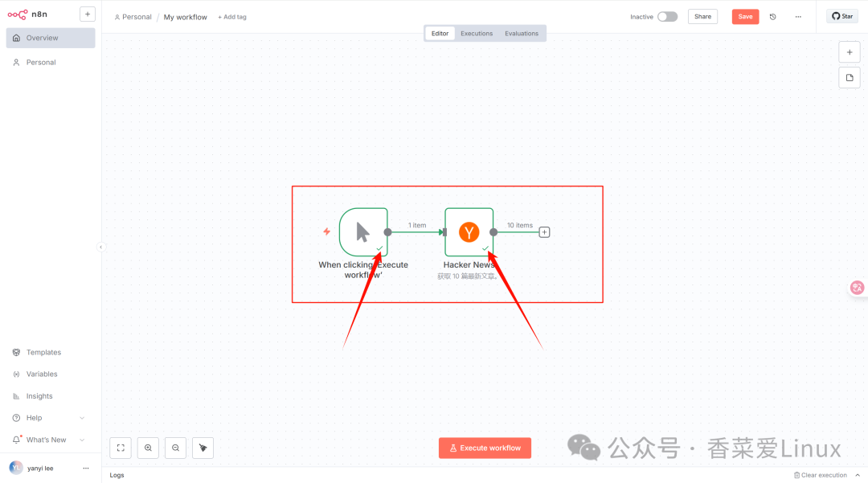Viewport: 868px width, 483px height.
Task: Click the Execute workflow button
Action: 485,448
